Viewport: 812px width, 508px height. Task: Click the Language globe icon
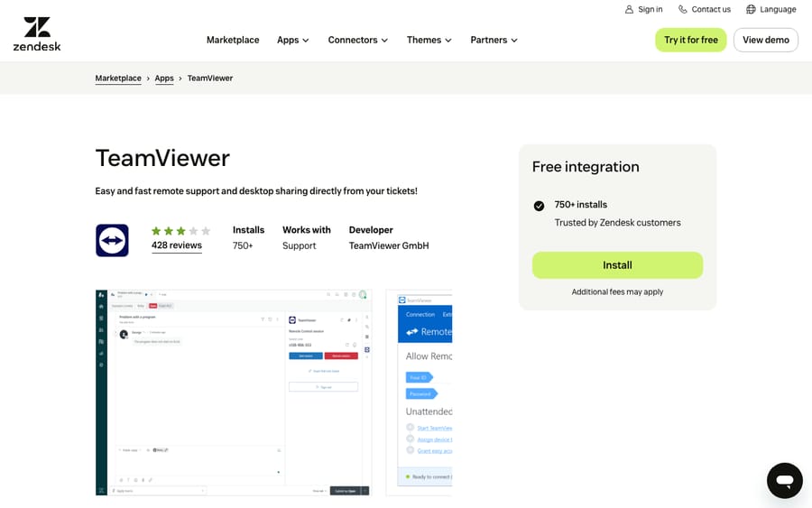(x=751, y=9)
